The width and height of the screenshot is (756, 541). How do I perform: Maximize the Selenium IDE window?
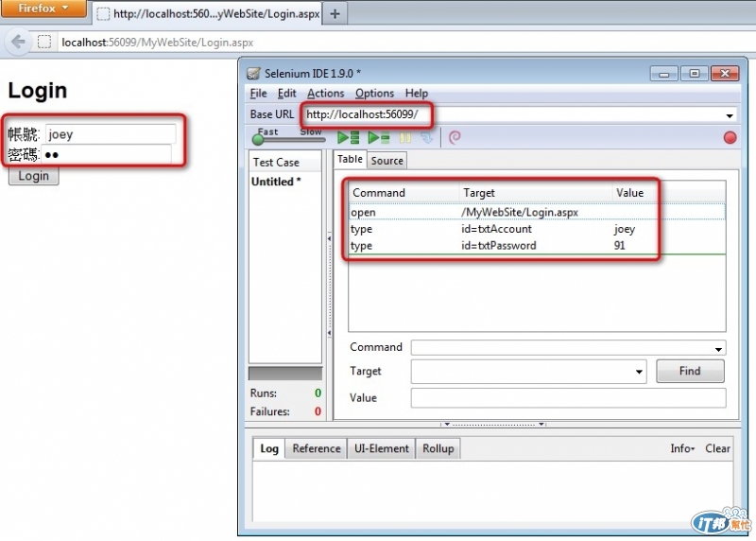pyautogui.click(x=695, y=74)
